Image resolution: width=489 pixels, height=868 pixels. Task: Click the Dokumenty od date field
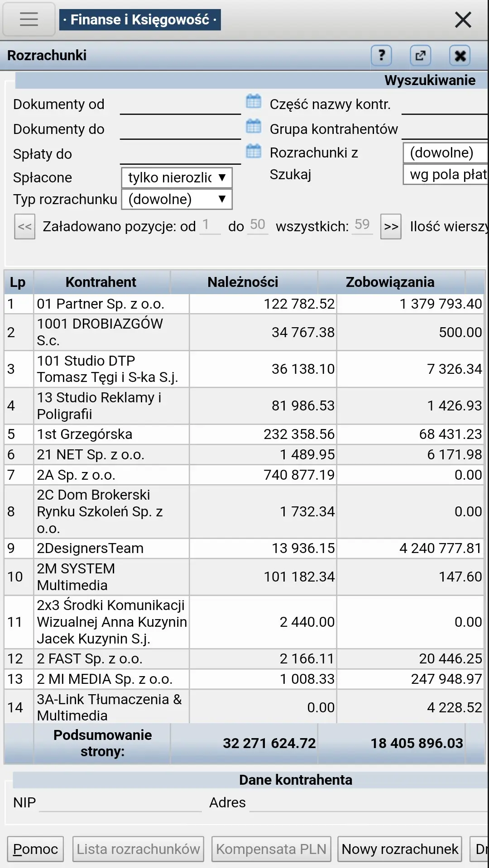(x=180, y=105)
